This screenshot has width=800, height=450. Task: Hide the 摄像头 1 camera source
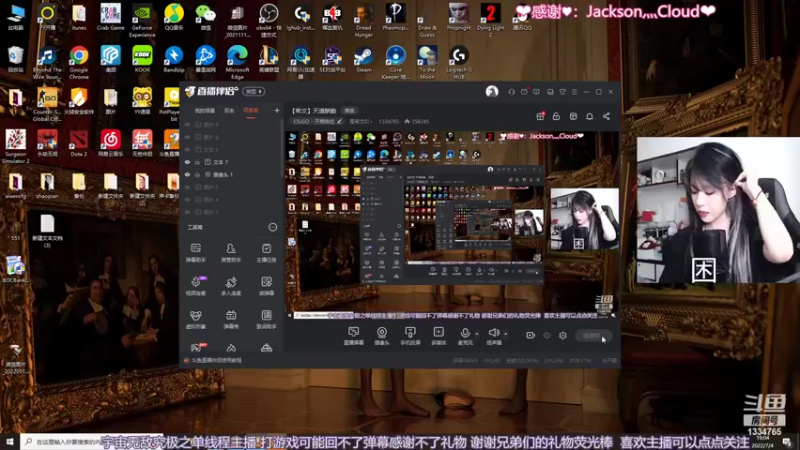tap(187, 174)
